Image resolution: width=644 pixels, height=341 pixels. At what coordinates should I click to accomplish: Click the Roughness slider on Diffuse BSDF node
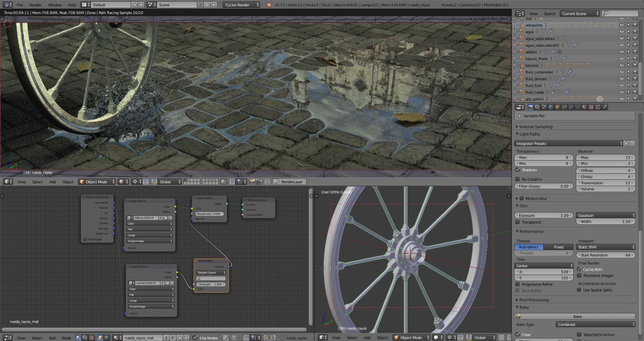pos(209,214)
